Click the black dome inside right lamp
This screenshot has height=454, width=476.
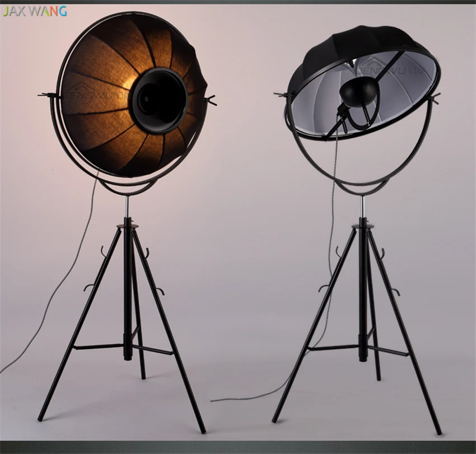(360, 93)
